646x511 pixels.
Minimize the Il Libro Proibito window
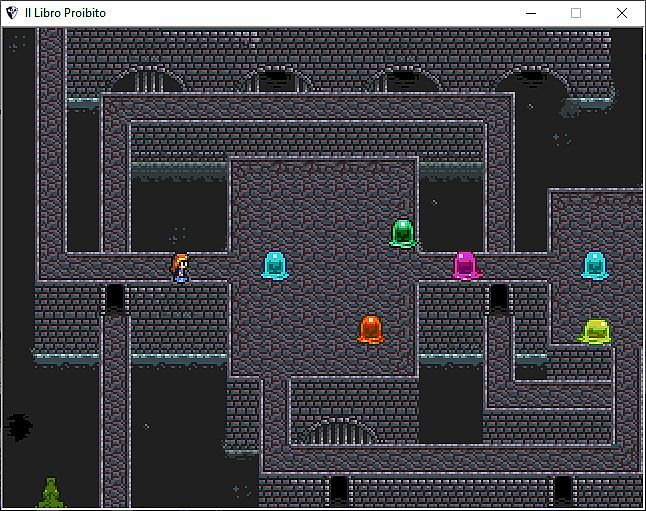[x=531, y=13]
